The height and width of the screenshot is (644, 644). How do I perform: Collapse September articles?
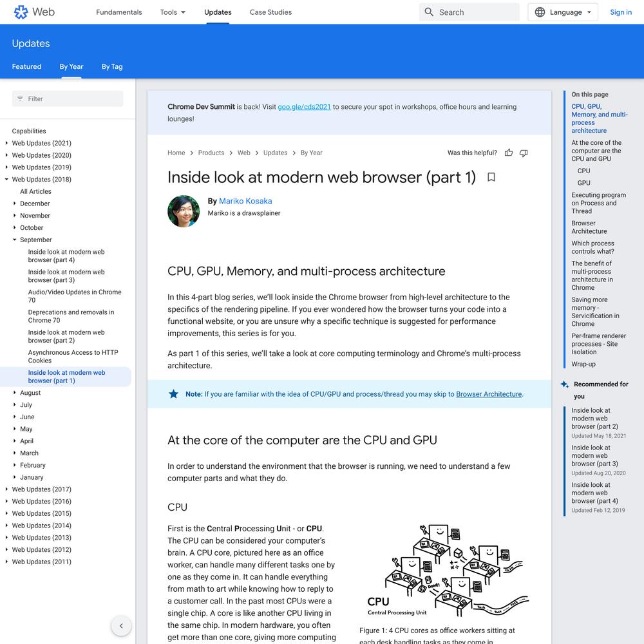14,240
